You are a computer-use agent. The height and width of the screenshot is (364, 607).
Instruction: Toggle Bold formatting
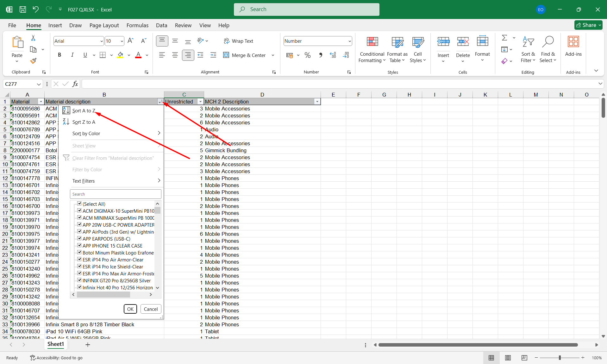tap(59, 55)
